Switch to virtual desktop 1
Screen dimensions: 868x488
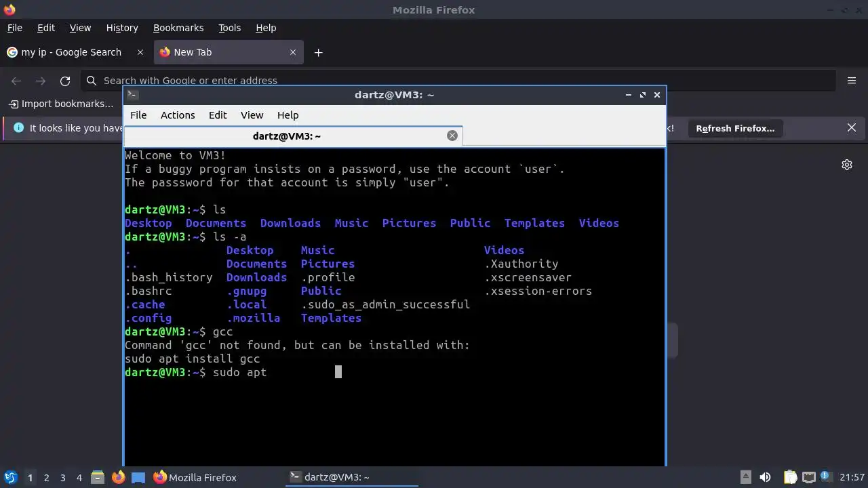pyautogui.click(x=30, y=477)
